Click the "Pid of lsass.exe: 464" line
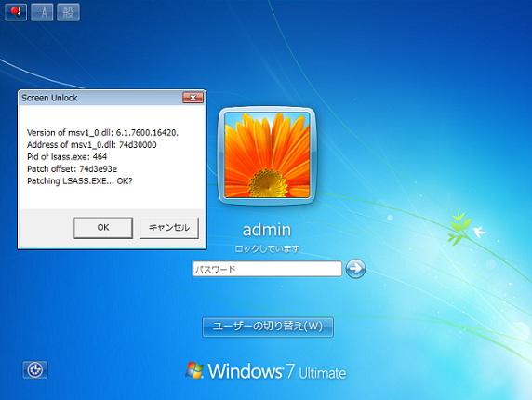The height and width of the screenshot is (400, 532). point(67,156)
